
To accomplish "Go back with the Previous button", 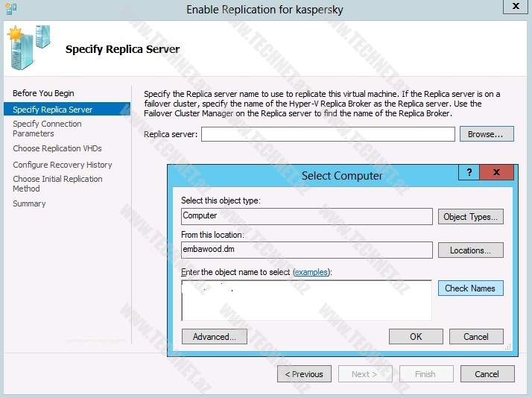I will pyautogui.click(x=305, y=374).
